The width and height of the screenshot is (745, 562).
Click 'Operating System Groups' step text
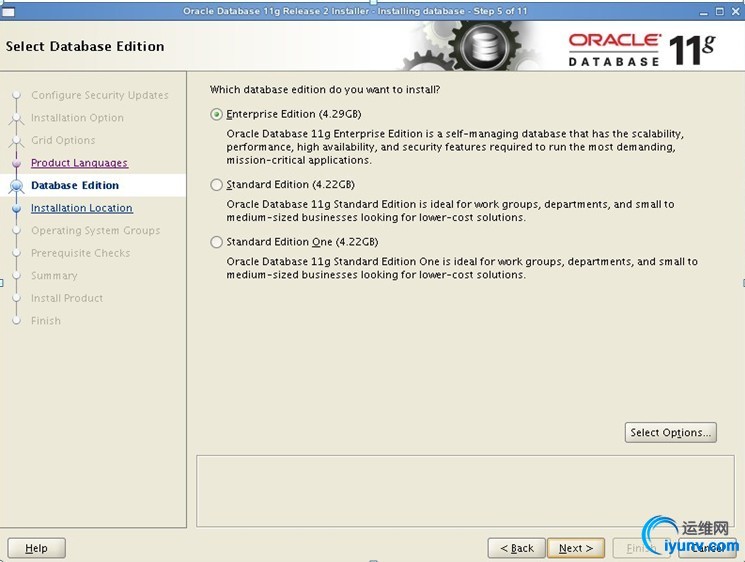96,230
